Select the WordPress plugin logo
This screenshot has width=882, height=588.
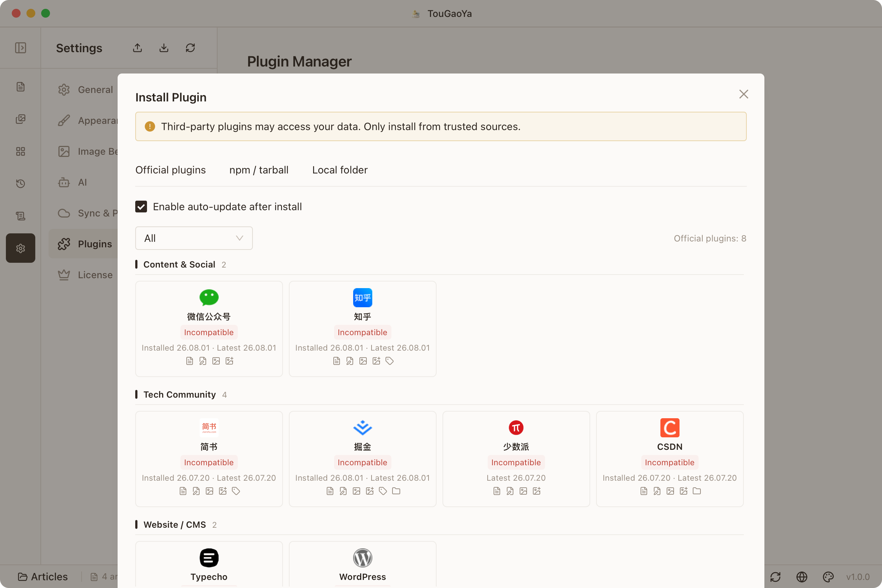point(363,557)
